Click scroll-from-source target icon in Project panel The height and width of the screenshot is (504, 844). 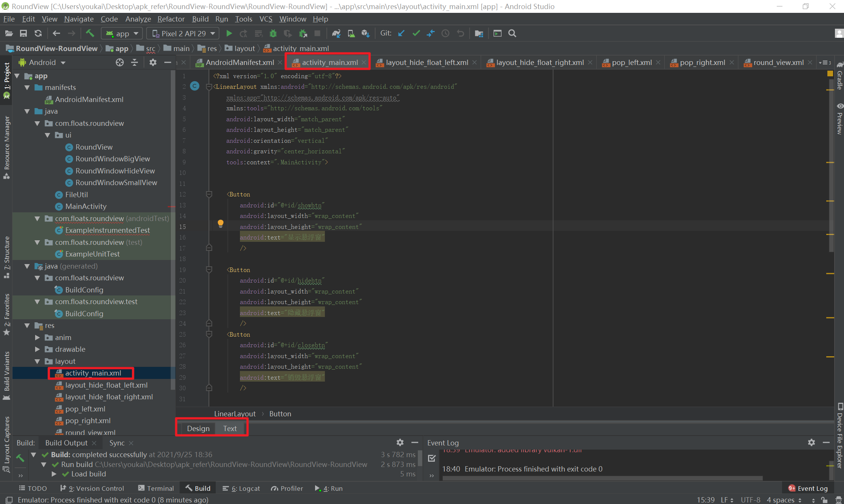[119, 62]
